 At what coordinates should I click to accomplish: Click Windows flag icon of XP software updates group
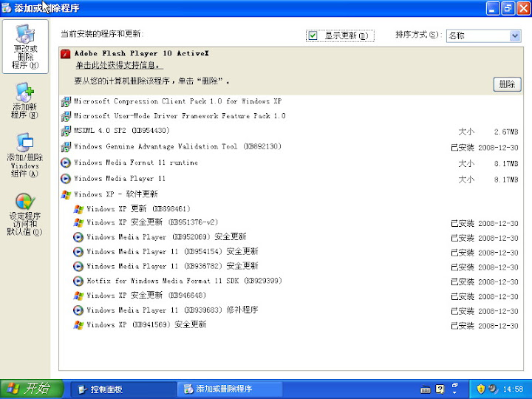pyautogui.click(x=66, y=195)
